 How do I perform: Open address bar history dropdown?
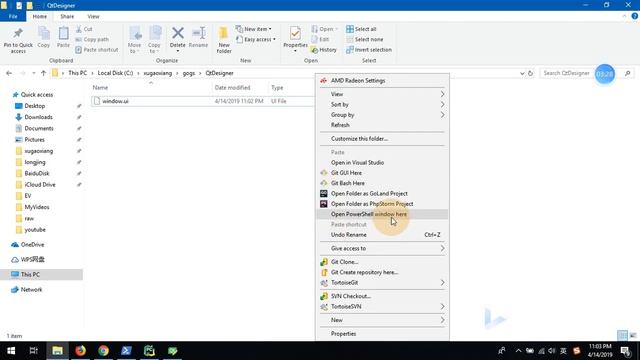(x=522, y=73)
